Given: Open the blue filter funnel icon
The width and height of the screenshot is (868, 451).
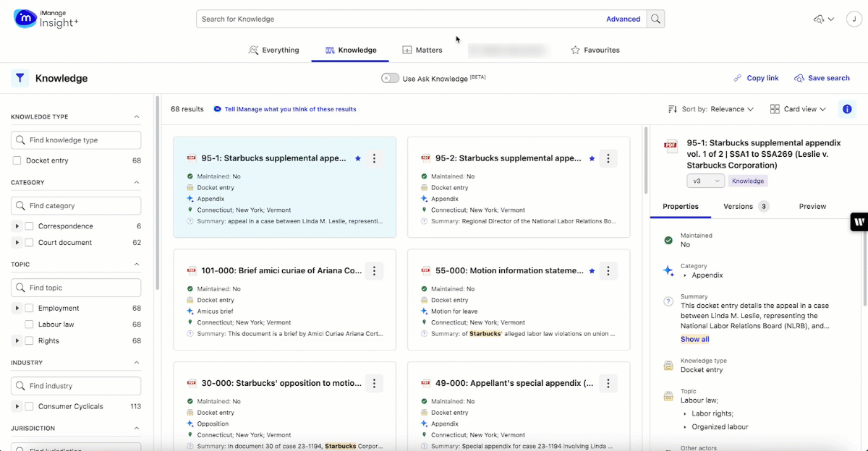Looking at the screenshot, I should pos(20,78).
